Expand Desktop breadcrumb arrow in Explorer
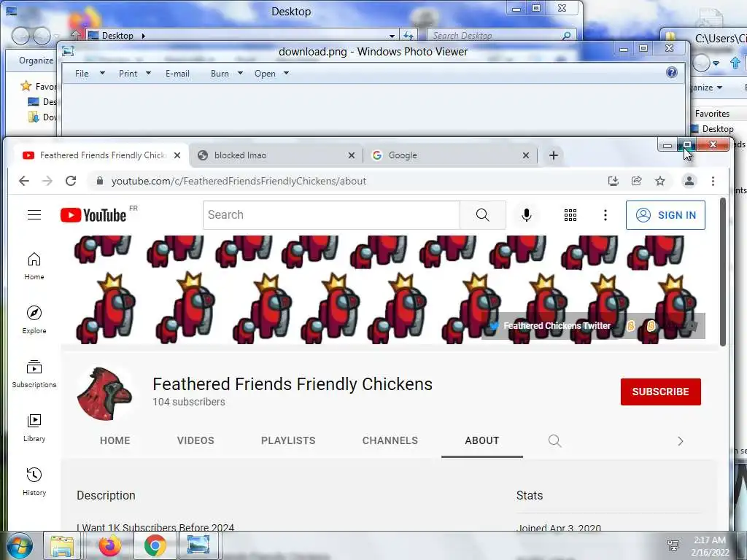The width and height of the screenshot is (747, 560). tap(143, 36)
